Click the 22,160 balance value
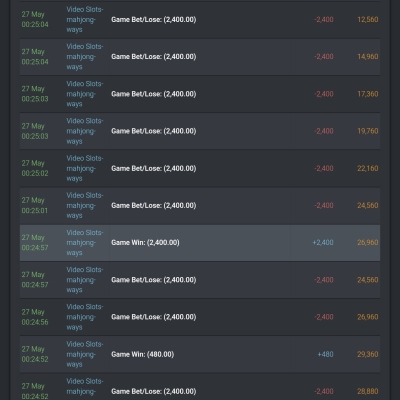The width and height of the screenshot is (400, 400). 368,168
